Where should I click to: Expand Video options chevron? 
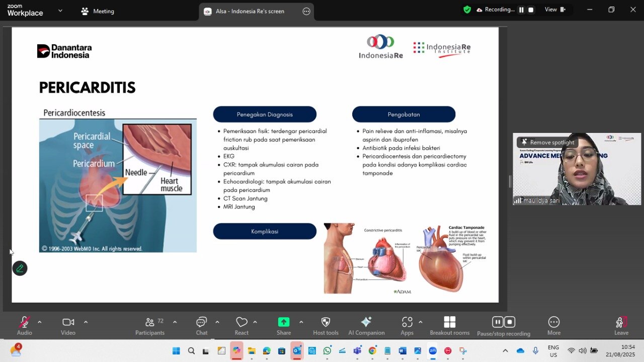click(x=86, y=322)
